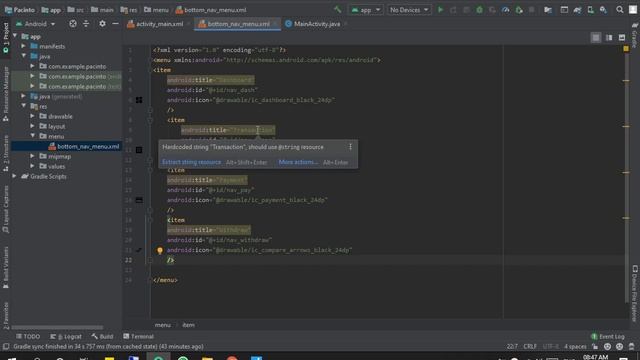This screenshot has width=640, height=360.
Task: Expand Gradle Scripts node
Action: [15, 176]
